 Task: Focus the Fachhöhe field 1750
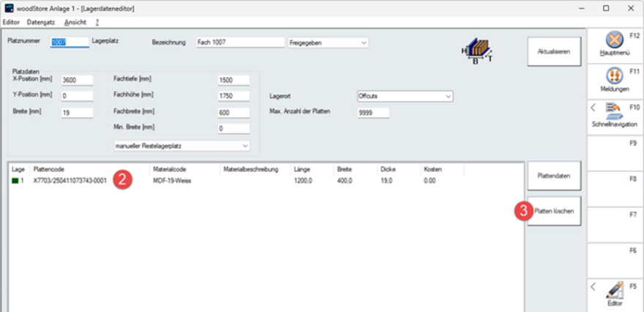click(233, 96)
